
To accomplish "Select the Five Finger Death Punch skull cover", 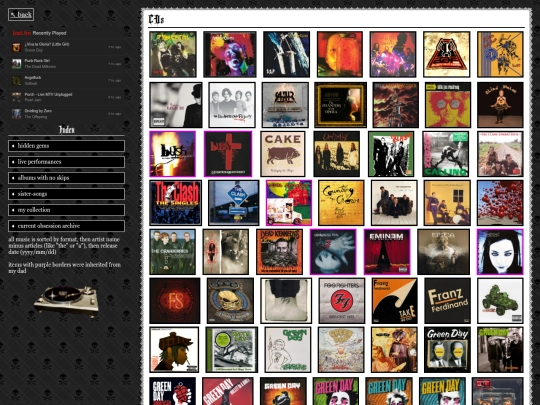I will 230,301.
